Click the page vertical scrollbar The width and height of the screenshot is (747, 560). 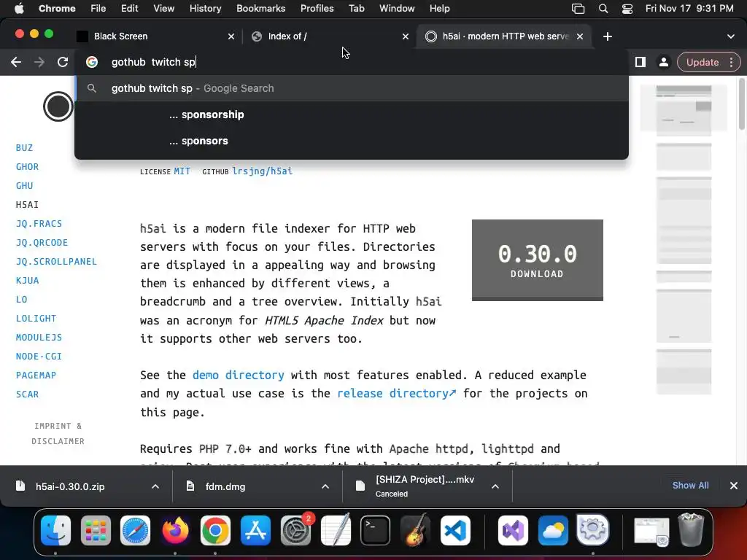click(x=742, y=105)
